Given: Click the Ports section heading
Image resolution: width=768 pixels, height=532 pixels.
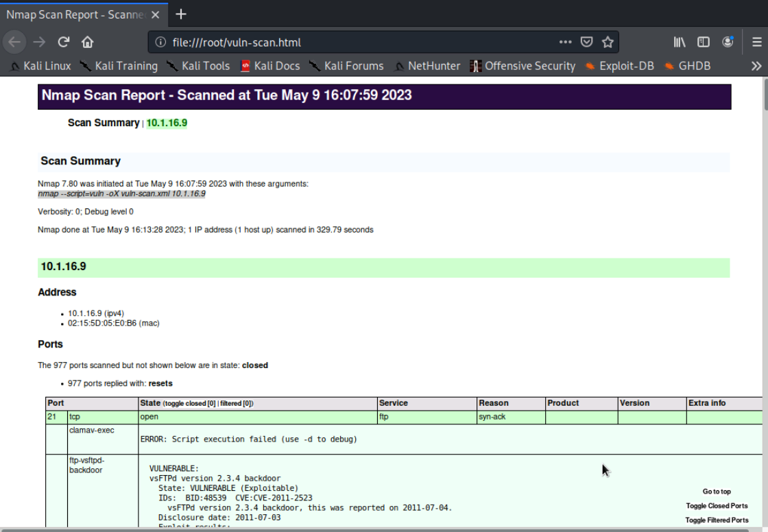Looking at the screenshot, I should 50,344.
